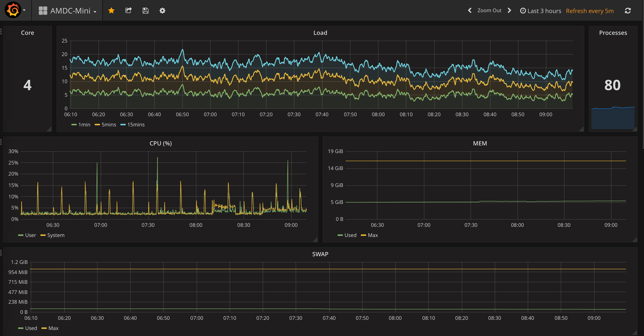
Task: Click the tallest User spike after 07:30 in CPU graph
Action: (157, 158)
